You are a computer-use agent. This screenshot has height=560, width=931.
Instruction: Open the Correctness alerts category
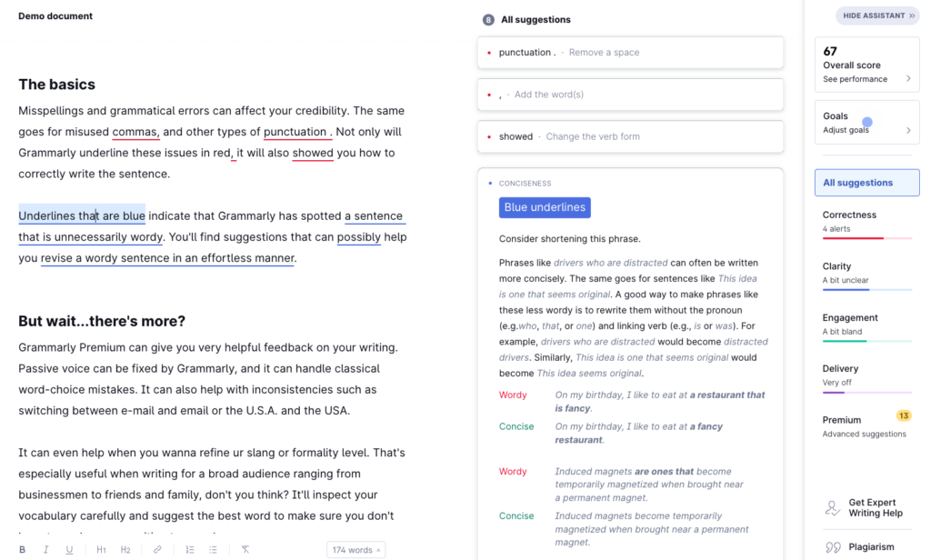point(867,222)
